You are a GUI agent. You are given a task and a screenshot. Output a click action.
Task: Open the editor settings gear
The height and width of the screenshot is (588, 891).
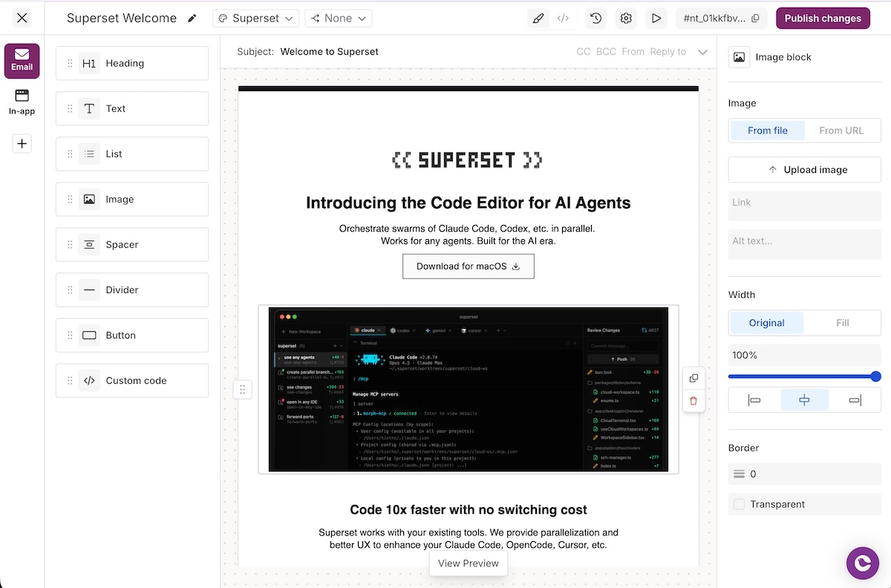pyautogui.click(x=625, y=17)
